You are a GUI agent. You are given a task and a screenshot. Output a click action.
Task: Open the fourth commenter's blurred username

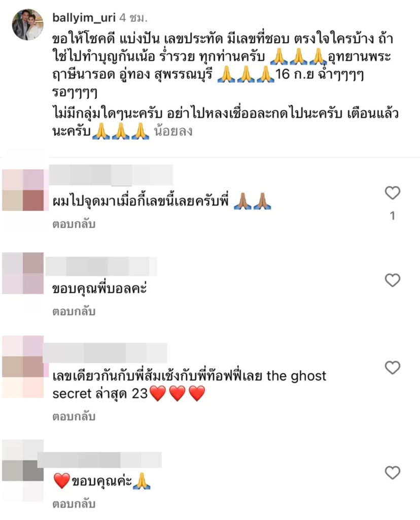100,460
